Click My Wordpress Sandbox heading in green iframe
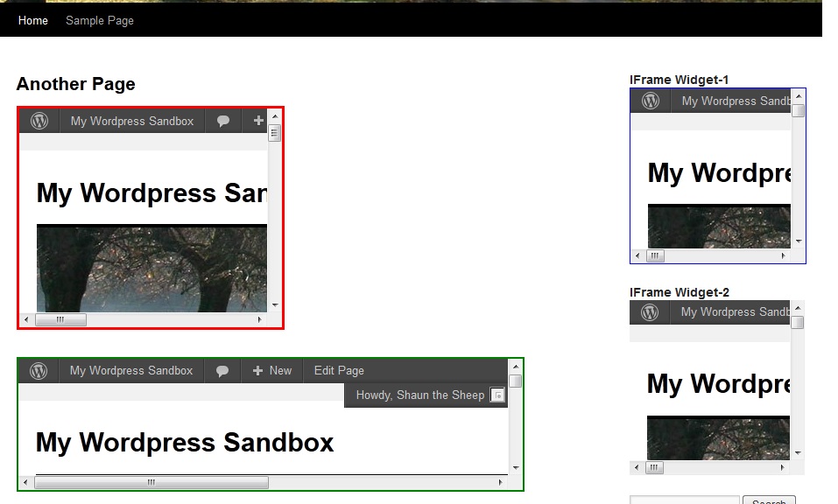 pos(185,443)
